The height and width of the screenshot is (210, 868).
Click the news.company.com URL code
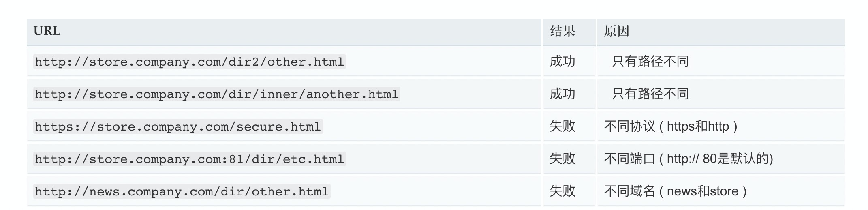click(182, 191)
